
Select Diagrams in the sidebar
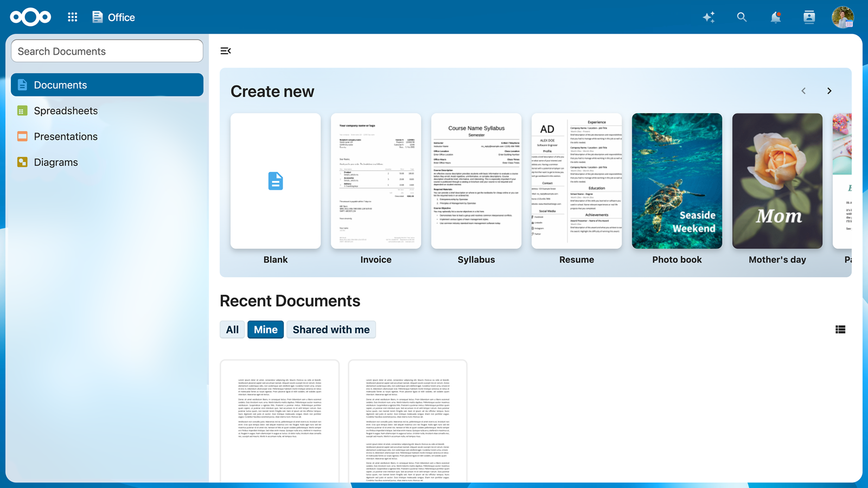[x=107, y=162]
